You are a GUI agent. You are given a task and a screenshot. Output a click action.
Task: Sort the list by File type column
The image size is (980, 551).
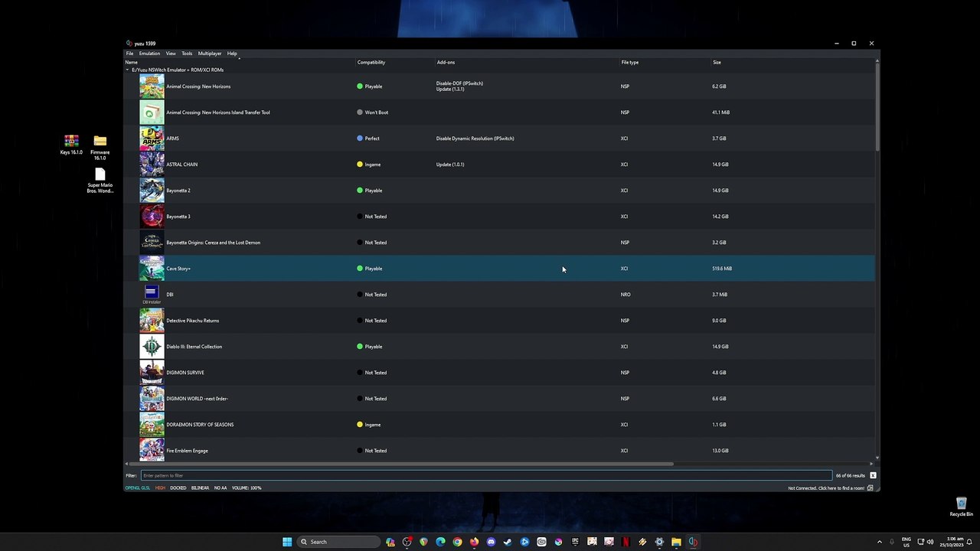click(630, 62)
